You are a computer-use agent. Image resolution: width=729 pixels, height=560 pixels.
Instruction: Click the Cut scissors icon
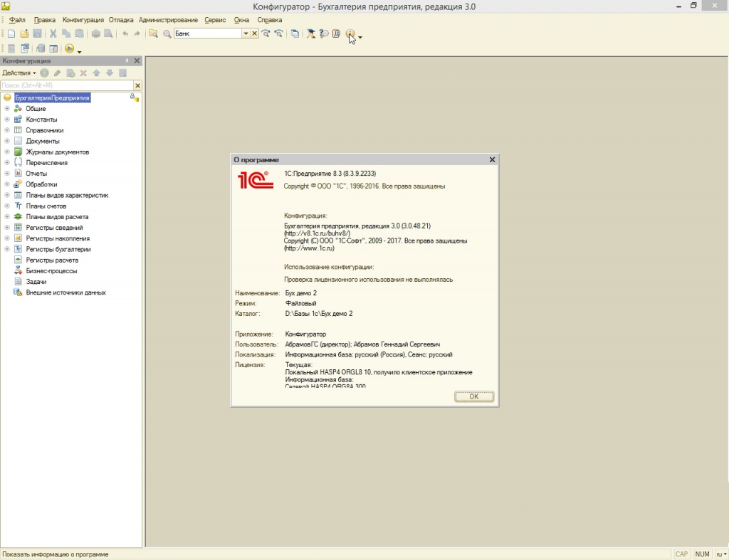(x=53, y=34)
